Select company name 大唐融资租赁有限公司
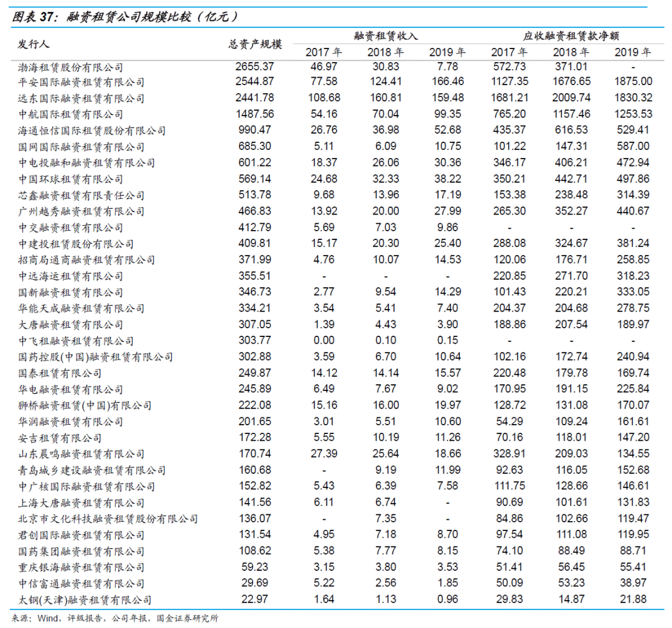672x628 pixels. coord(70,325)
